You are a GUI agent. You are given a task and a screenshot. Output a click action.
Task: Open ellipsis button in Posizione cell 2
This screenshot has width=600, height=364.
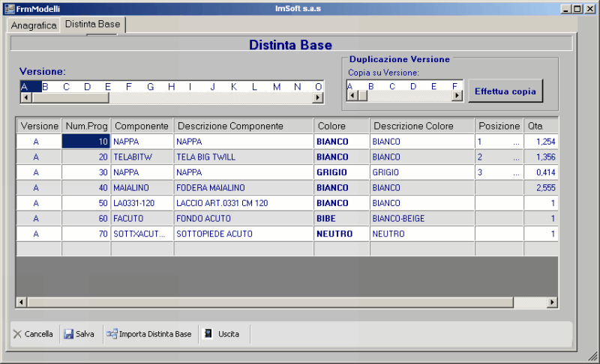click(516, 157)
